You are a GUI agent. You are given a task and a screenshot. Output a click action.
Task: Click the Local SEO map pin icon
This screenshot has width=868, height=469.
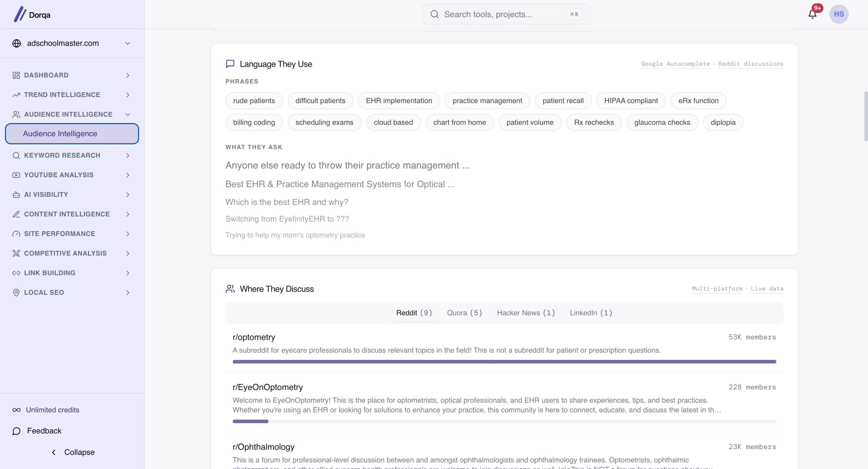[16, 292]
